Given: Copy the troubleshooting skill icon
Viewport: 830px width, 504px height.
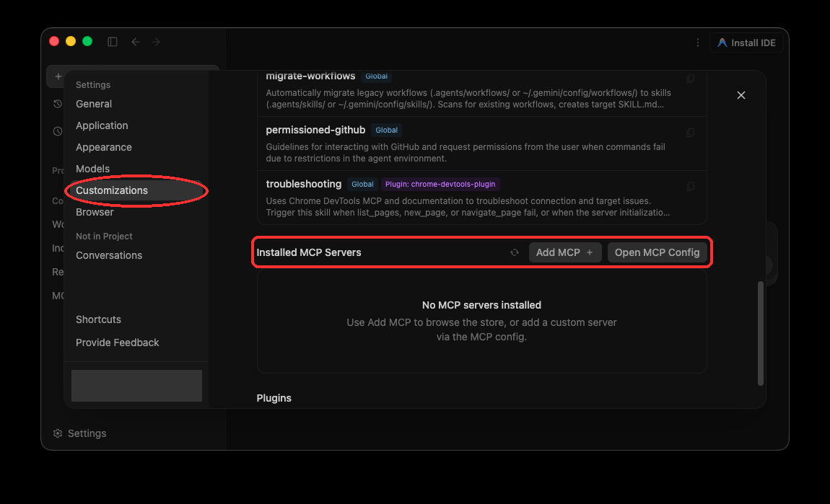Looking at the screenshot, I should coord(690,186).
